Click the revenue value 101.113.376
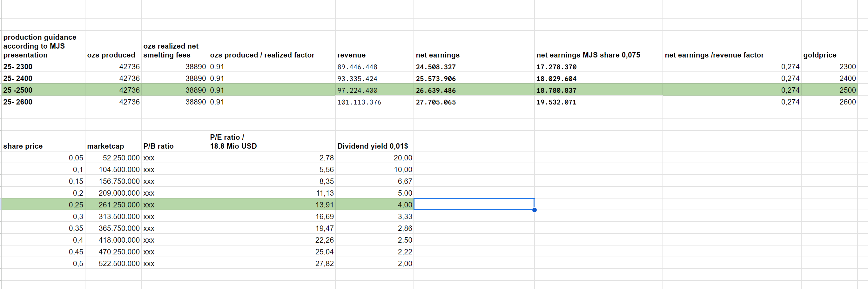 point(359,102)
